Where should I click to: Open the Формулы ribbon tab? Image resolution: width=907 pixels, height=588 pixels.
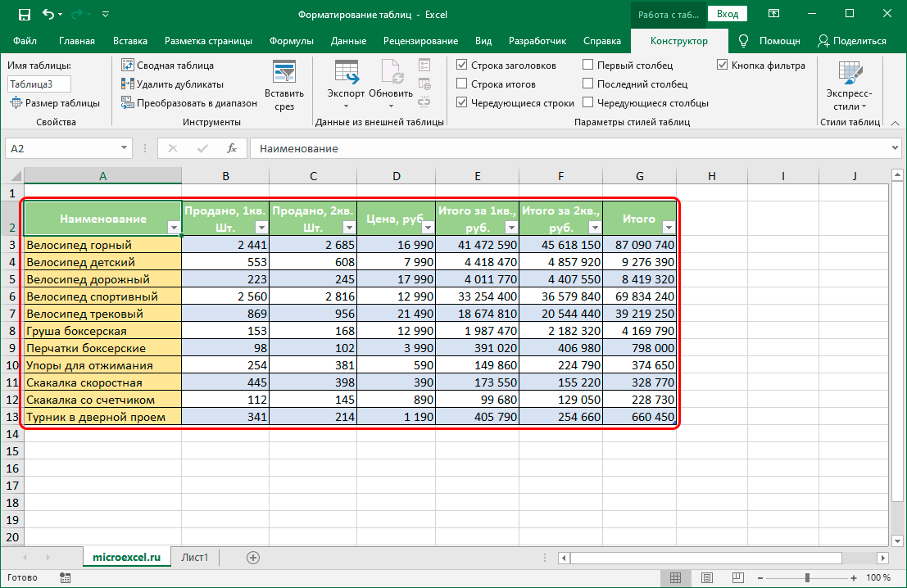point(291,41)
